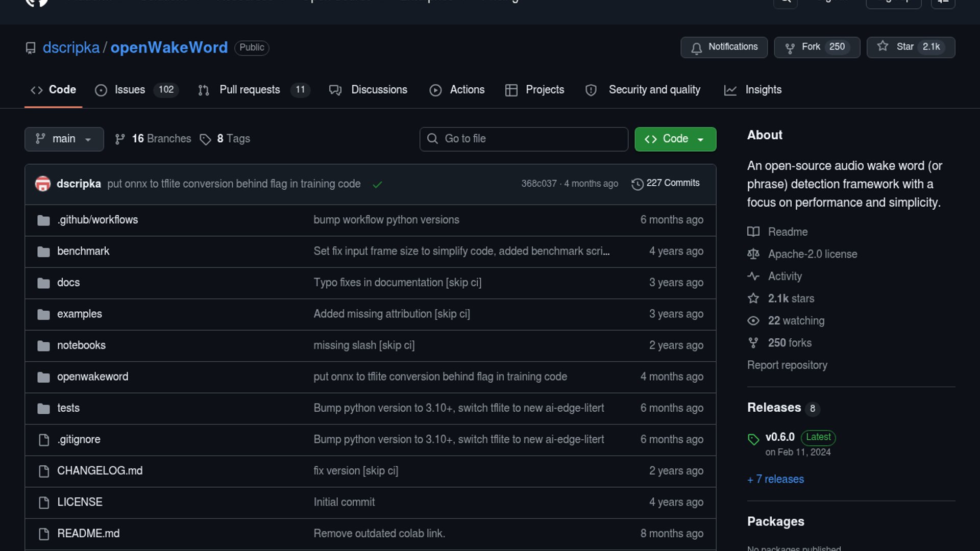
Task: Open commit history clock icon
Action: [x=637, y=184]
